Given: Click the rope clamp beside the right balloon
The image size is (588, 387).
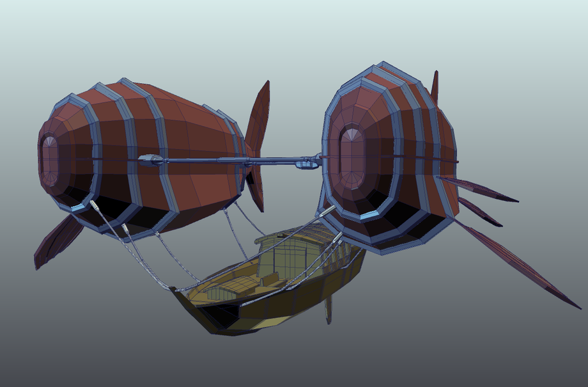Looking at the screenshot, I should (x=327, y=212).
